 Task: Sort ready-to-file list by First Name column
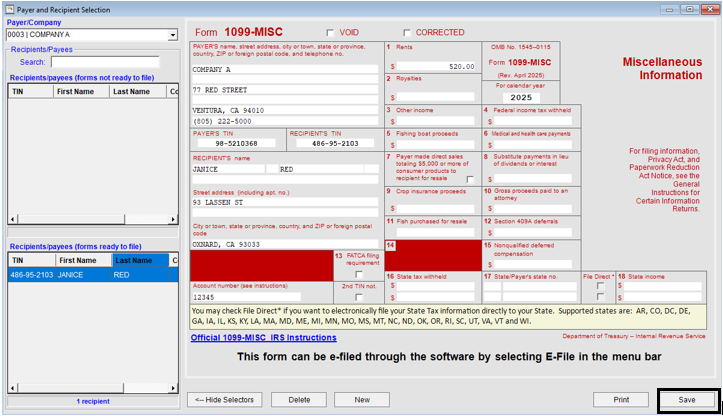tap(79, 260)
